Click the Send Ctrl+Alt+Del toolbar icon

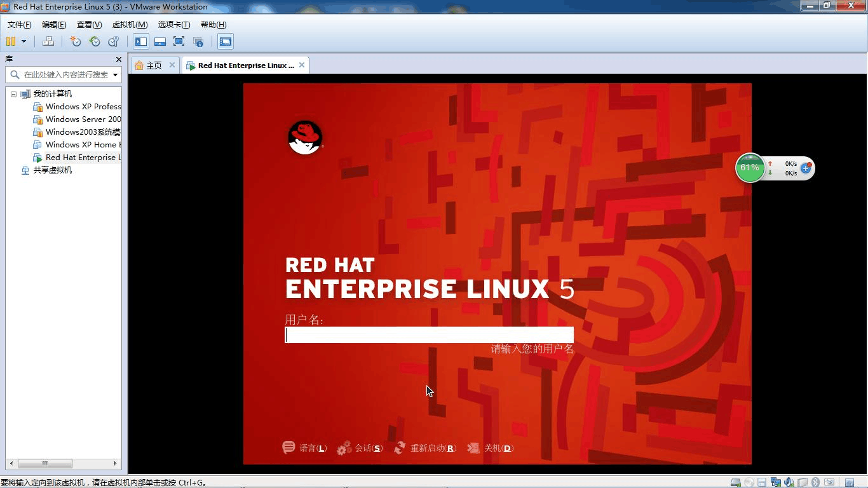(x=48, y=41)
